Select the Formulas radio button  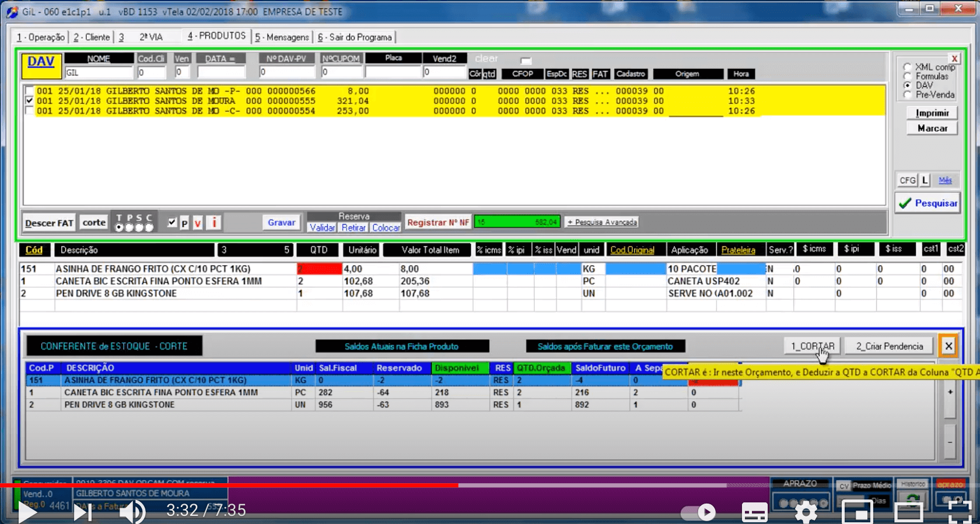pyautogui.click(x=907, y=76)
